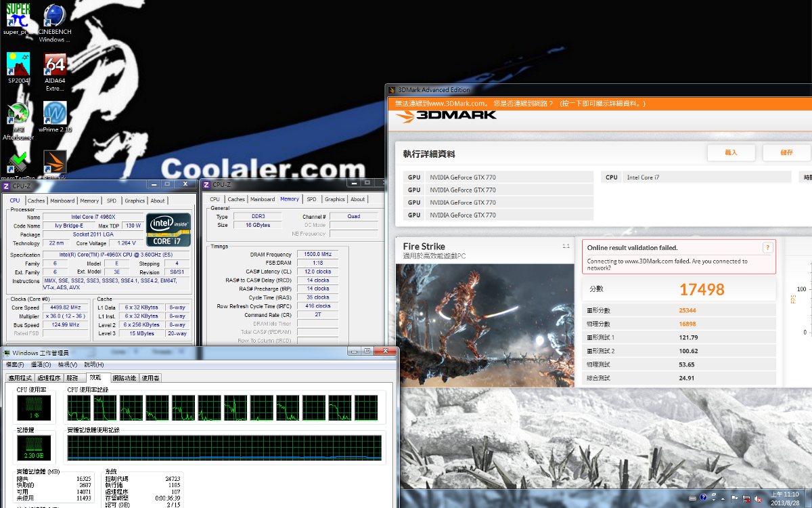Launch the wPrime 2.10 desktop shortcut
The height and width of the screenshot is (508, 812).
coord(55,117)
